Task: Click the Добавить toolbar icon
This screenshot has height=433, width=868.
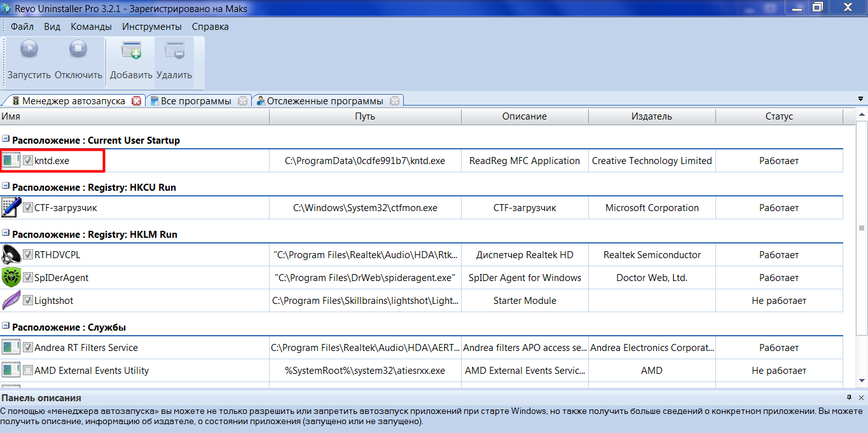Action: coord(131,50)
